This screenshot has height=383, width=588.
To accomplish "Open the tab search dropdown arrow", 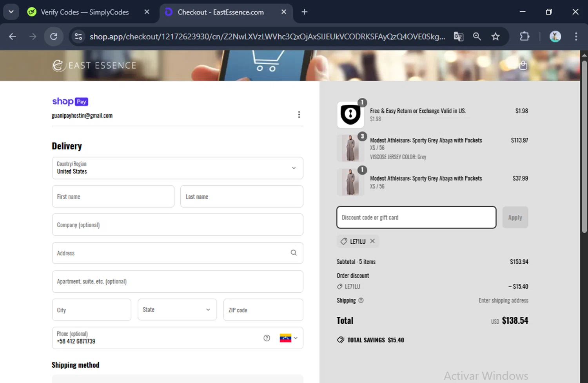I will [11, 12].
